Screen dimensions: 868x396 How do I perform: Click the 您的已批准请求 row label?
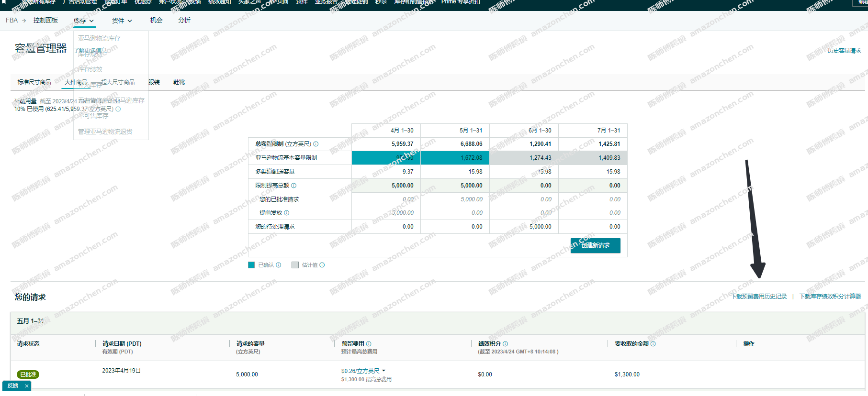[279, 199]
